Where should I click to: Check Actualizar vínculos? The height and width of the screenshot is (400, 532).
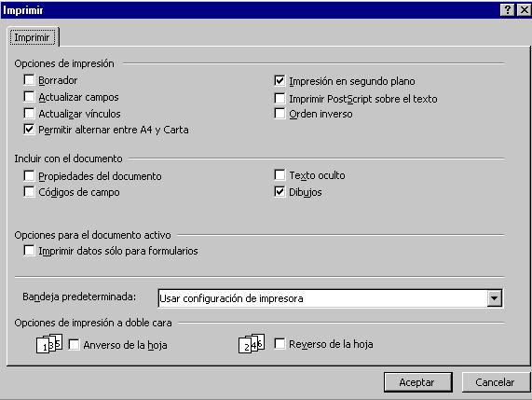tap(29, 113)
